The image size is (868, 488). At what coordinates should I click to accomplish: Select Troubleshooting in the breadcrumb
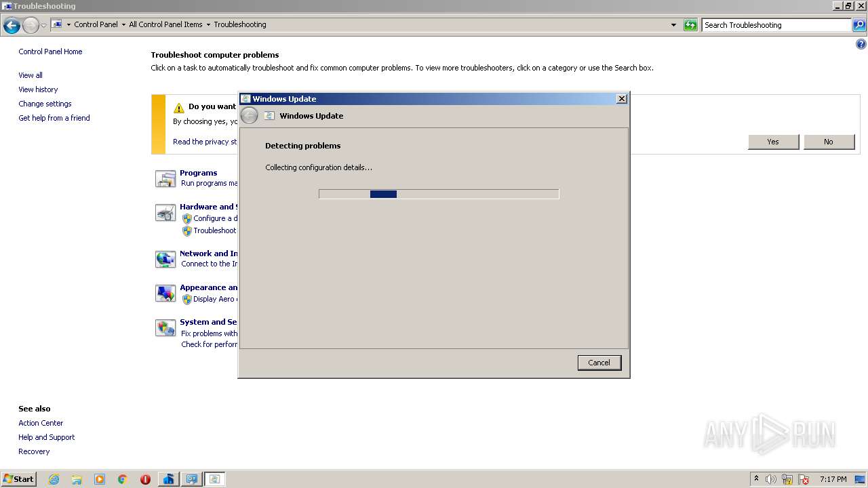pos(240,24)
